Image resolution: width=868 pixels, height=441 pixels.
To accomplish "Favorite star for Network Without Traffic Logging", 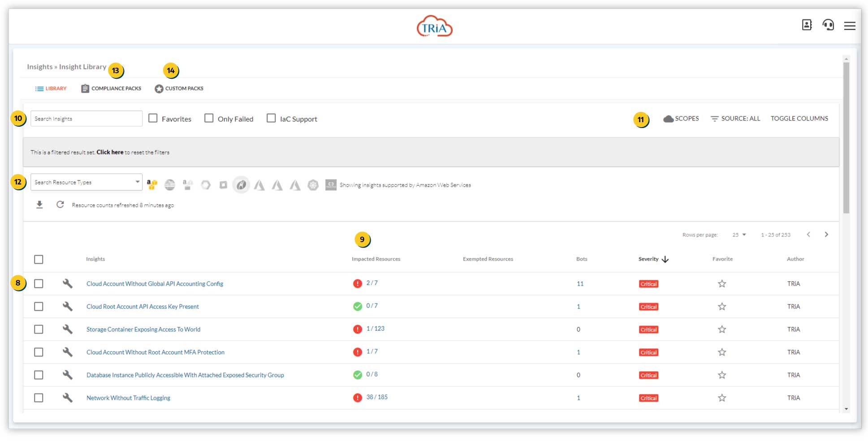I will [722, 398].
